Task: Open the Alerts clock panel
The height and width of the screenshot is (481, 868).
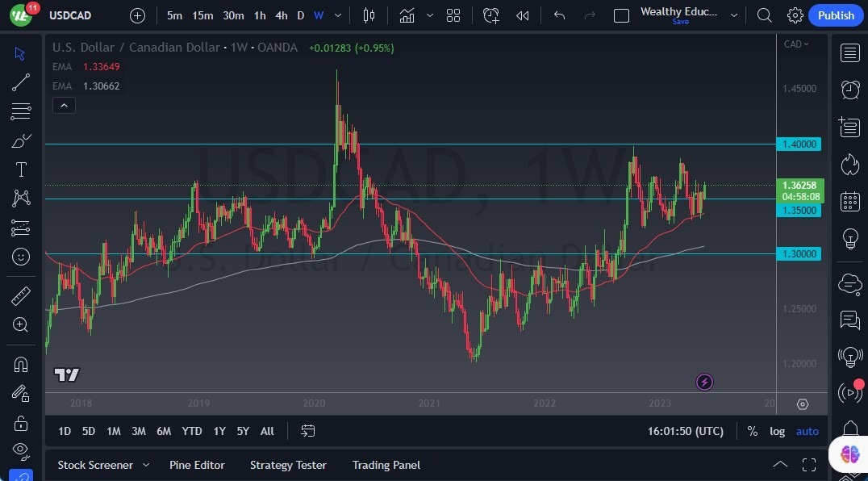Action: point(849,89)
